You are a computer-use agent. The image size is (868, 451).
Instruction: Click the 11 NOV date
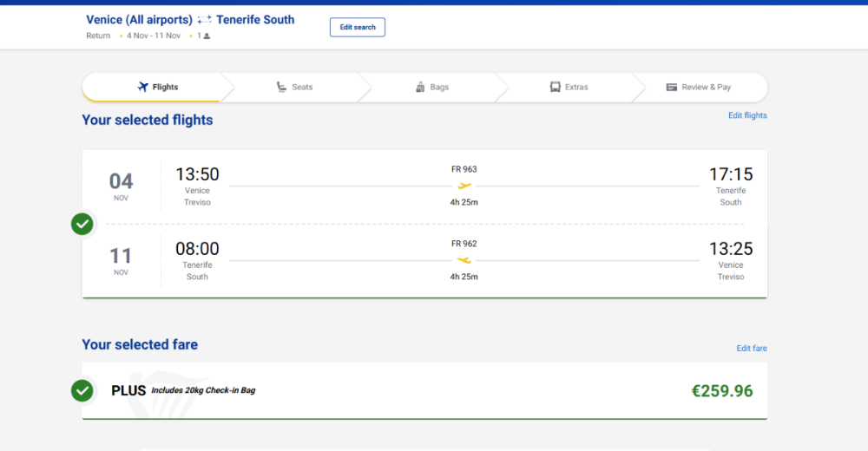(x=121, y=261)
